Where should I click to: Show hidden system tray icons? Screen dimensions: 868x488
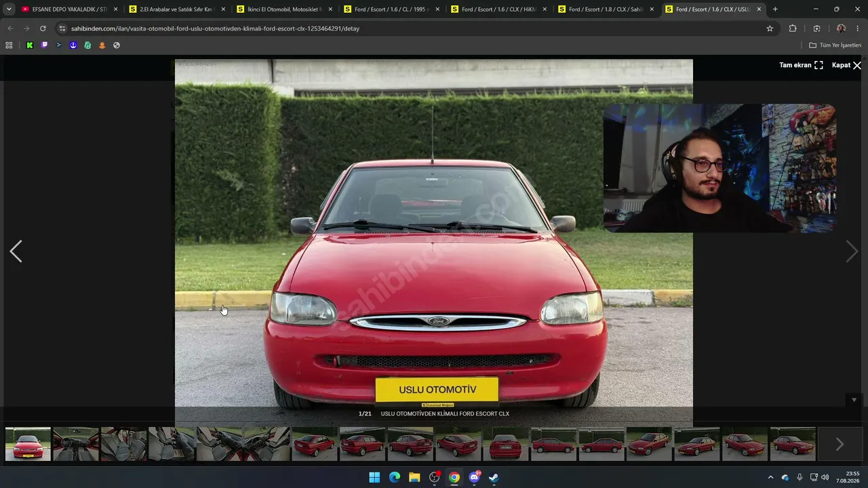pos(770,477)
